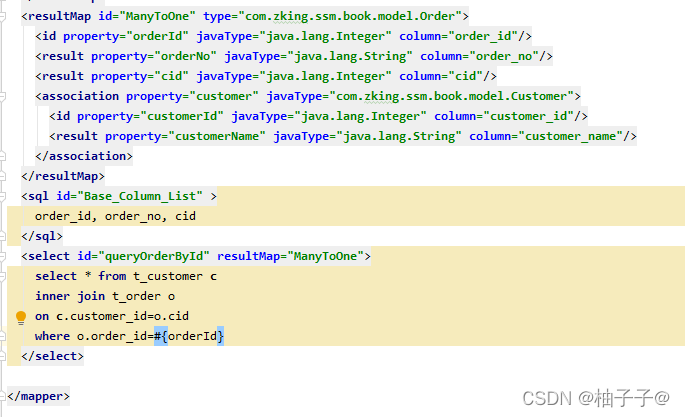The height and width of the screenshot is (417, 685).
Task: Click the yellow light bulb intention icon
Action: (x=21, y=317)
